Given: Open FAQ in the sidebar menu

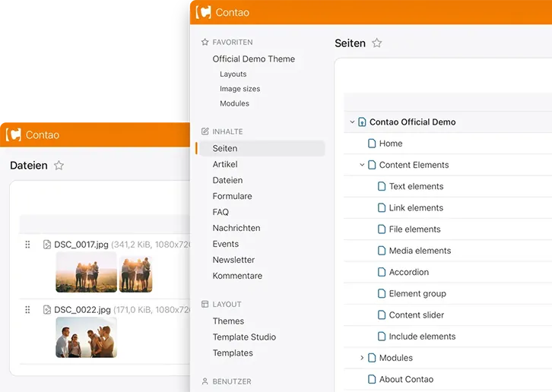Looking at the screenshot, I should pos(220,212).
